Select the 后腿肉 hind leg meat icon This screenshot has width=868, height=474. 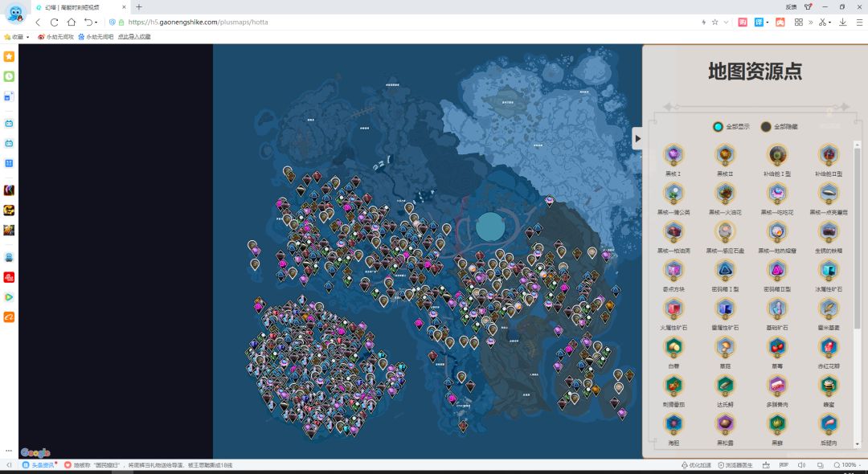click(x=829, y=423)
